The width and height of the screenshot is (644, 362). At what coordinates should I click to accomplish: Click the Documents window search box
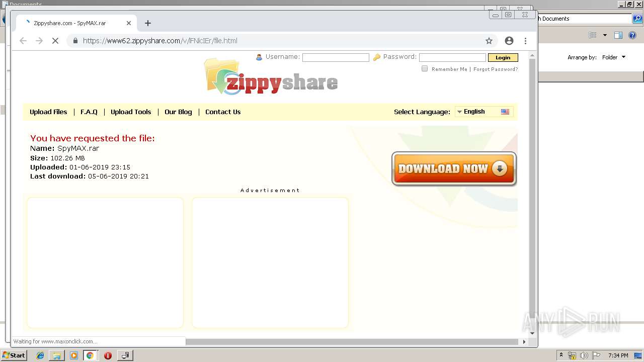(x=585, y=19)
